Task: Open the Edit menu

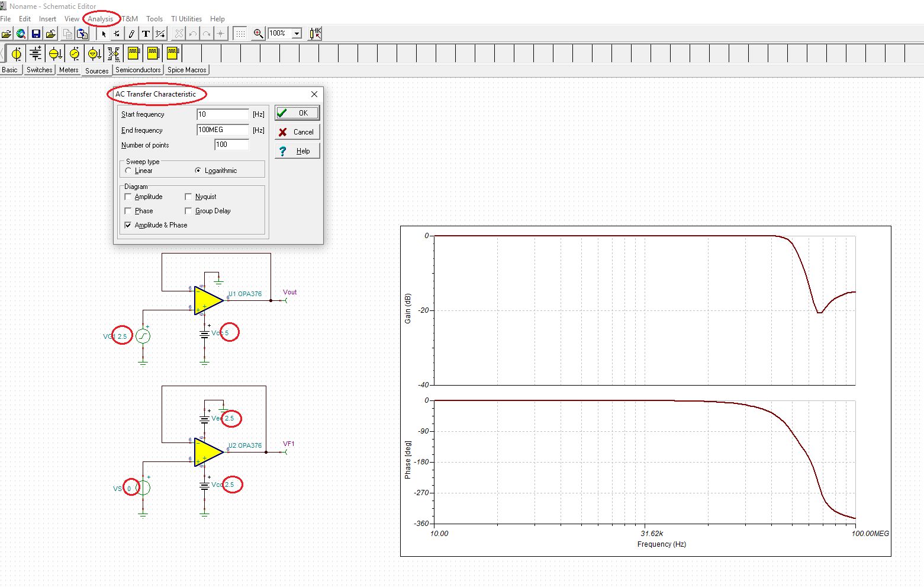Action: coord(25,19)
